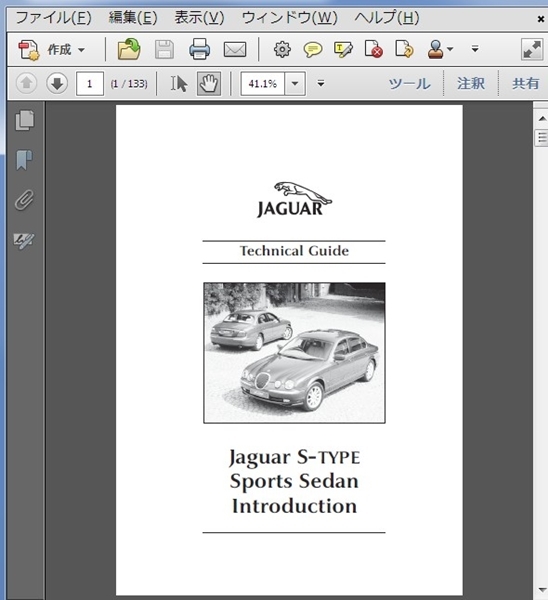Open the Stamp tool dropdown arrow
Image resolution: width=548 pixels, height=600 pixels.
[x=450, y=49]
